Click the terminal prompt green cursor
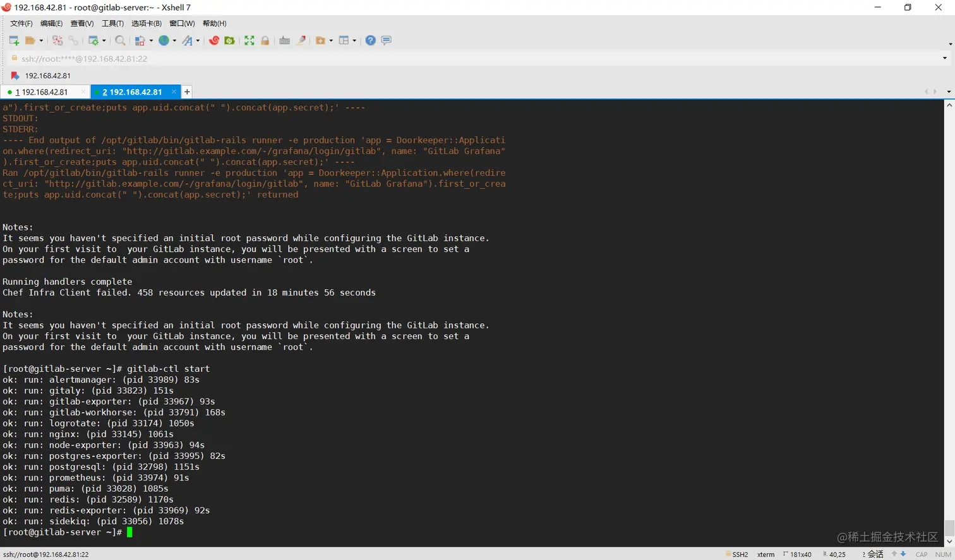This screenshot has width=955, height=560. tap(130, 532)
